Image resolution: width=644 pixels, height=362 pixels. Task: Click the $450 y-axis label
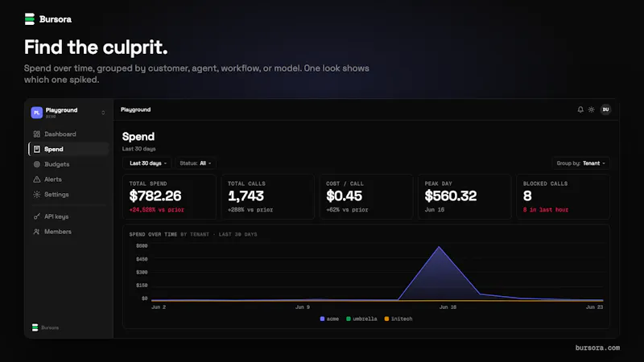pos(142,259)
